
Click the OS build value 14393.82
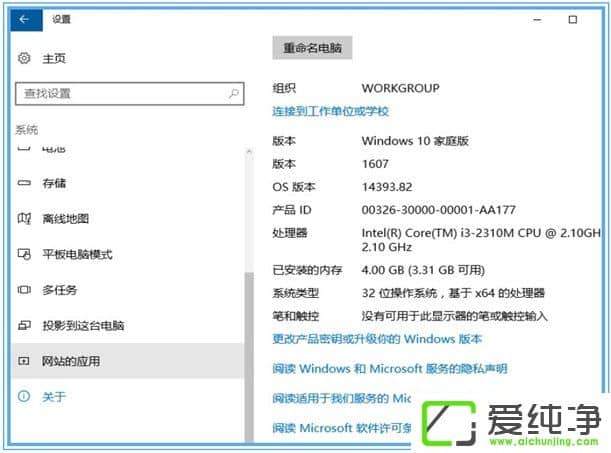click(x=387, y=187)
